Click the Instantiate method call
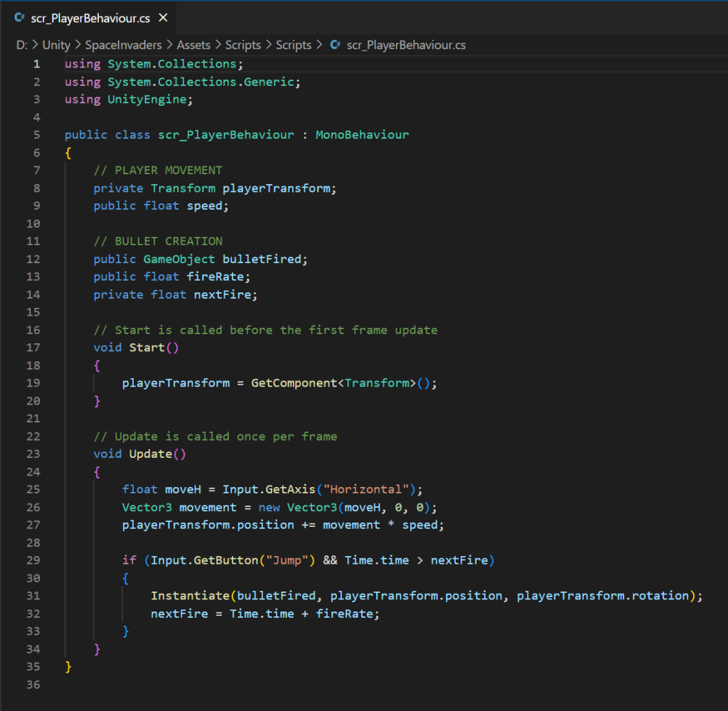The height and width of the screenshot is (711, 728). click(190, 595)
